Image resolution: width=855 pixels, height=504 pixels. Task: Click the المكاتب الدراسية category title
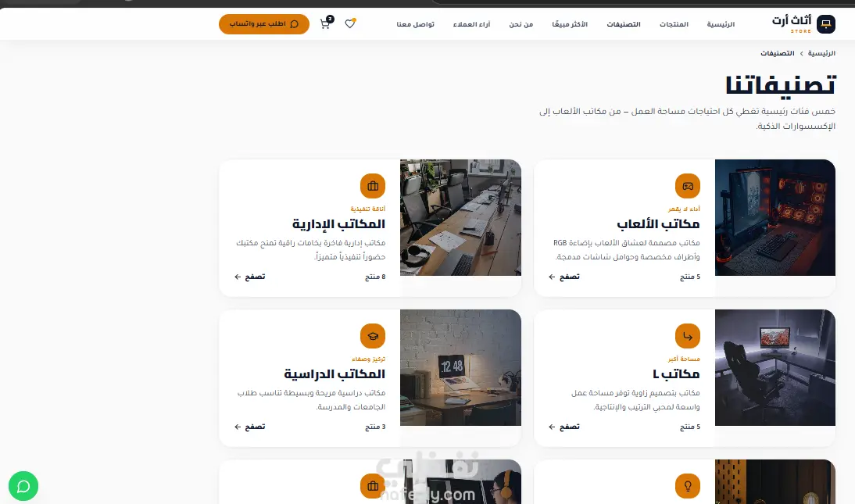334,374
